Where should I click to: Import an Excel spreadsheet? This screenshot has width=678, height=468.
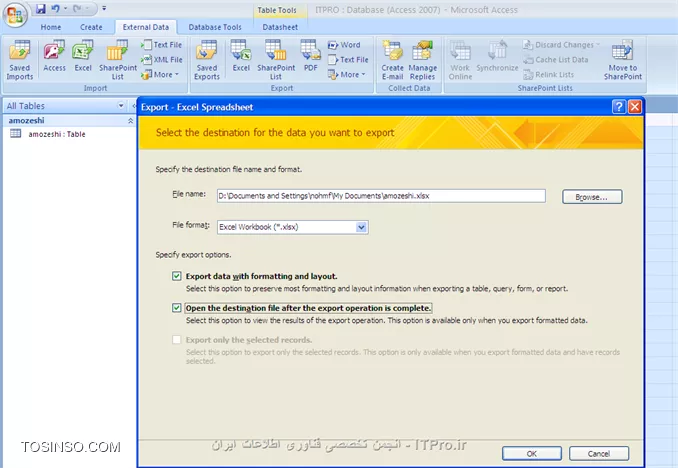(x=83, y=56)
